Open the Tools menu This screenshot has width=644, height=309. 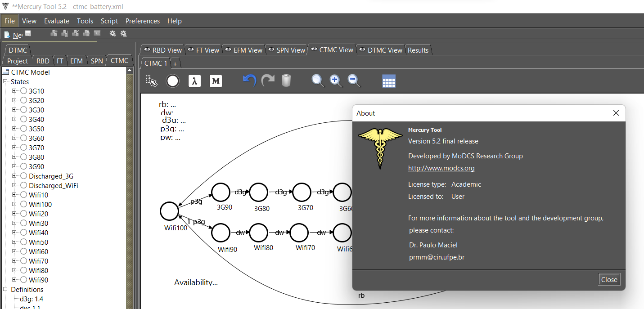pos(85,21)
